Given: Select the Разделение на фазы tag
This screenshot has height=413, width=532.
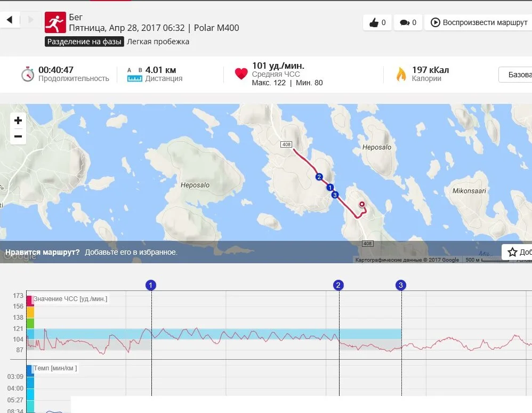Looking at the screenshot, I should coord(84,42).
